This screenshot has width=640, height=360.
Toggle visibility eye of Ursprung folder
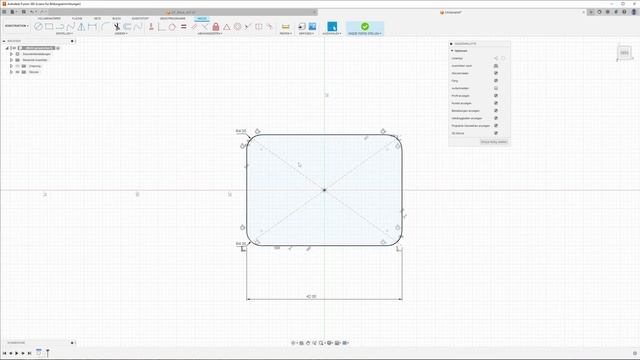point(18,66)
